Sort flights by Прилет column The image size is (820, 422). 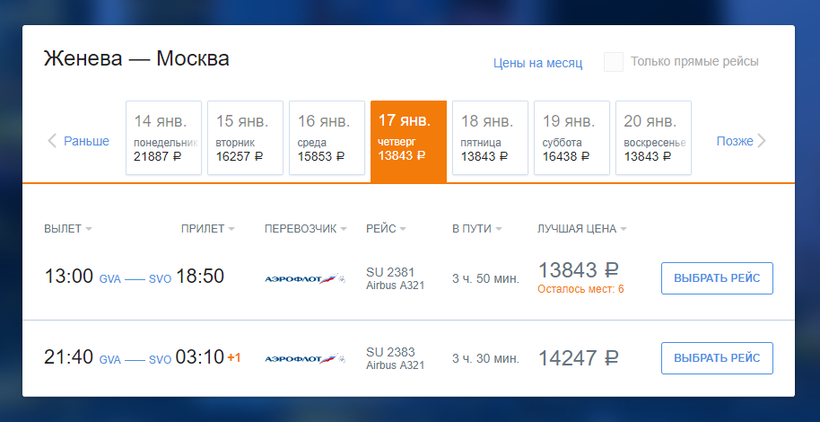[x=208, y=229]
